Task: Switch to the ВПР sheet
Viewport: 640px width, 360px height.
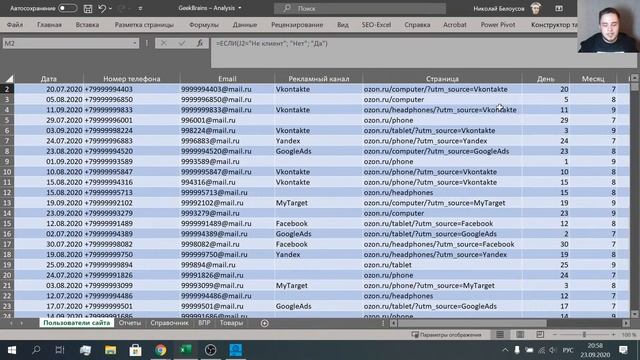Action: 204,323
